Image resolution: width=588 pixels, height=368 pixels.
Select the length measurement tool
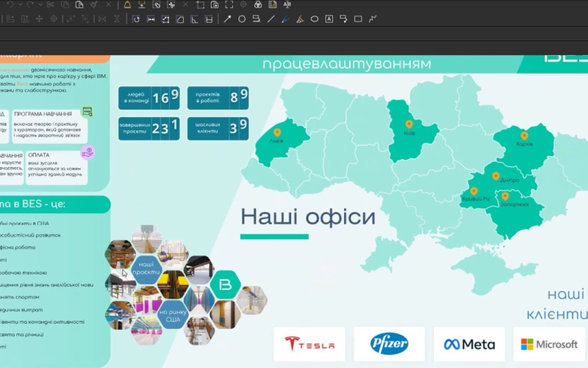point(151,19)
